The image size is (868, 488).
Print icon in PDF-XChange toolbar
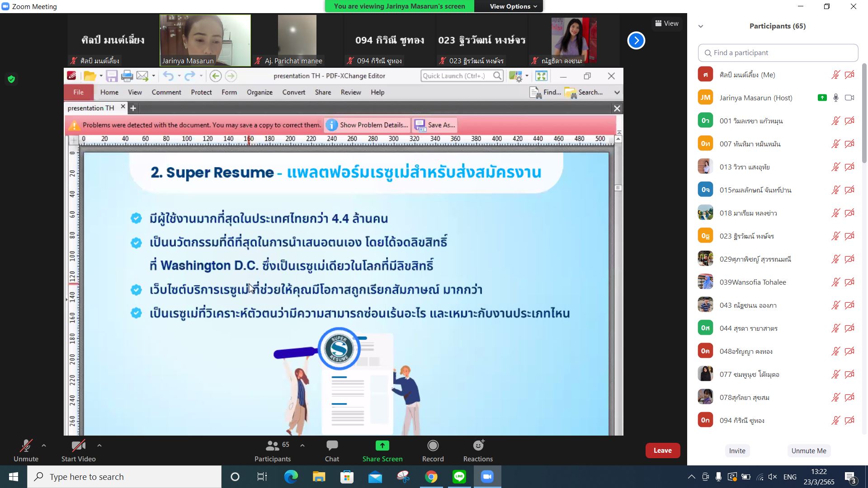tap(127, 76)
